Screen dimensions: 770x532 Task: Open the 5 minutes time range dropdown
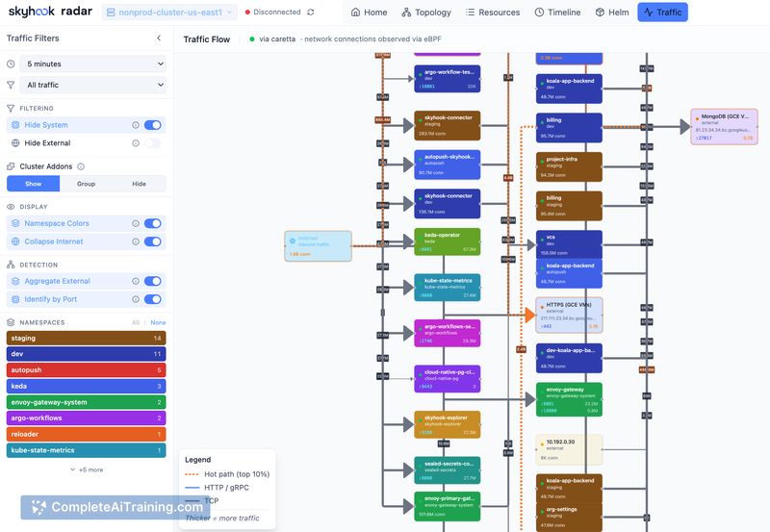92,63
